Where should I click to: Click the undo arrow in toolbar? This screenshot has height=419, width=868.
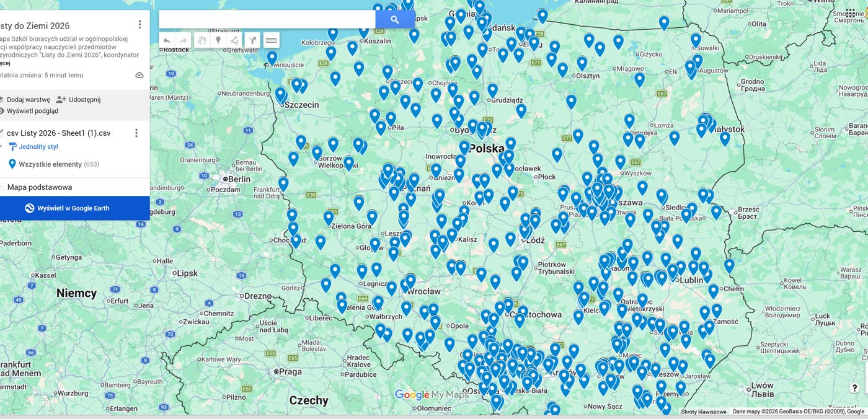coord(167,40)
